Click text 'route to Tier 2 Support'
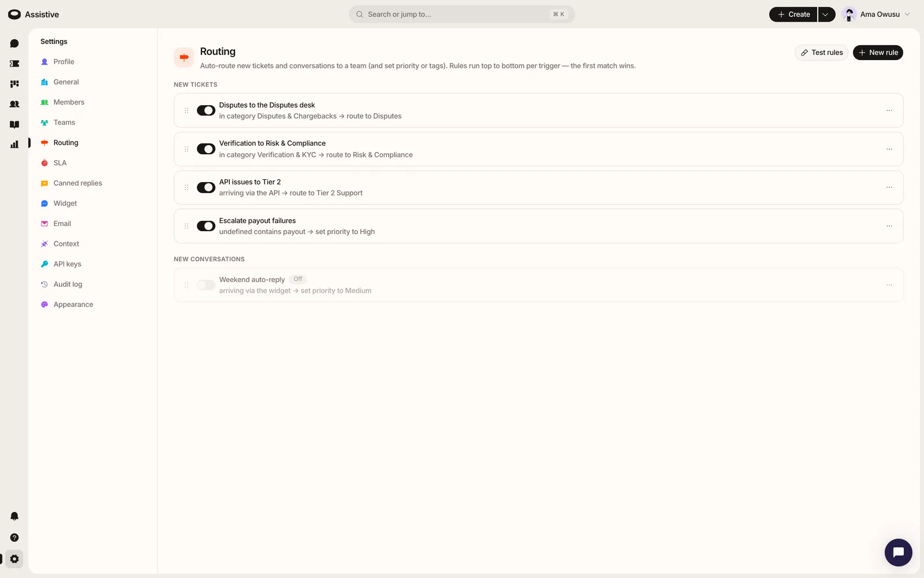 pos(326,193)
